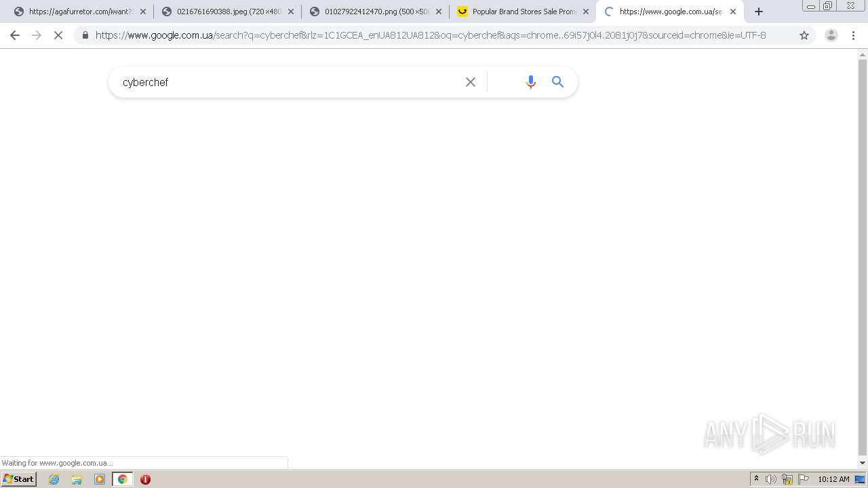Open the red Opera taskbar icon

(x=145, y=479)
